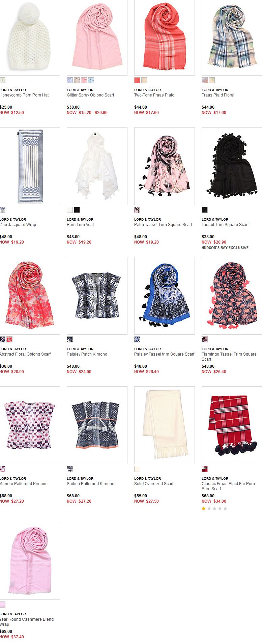Open the Classic Fraas Plaid Fur Pom-Pom Scarf link

tap(229, 486)
